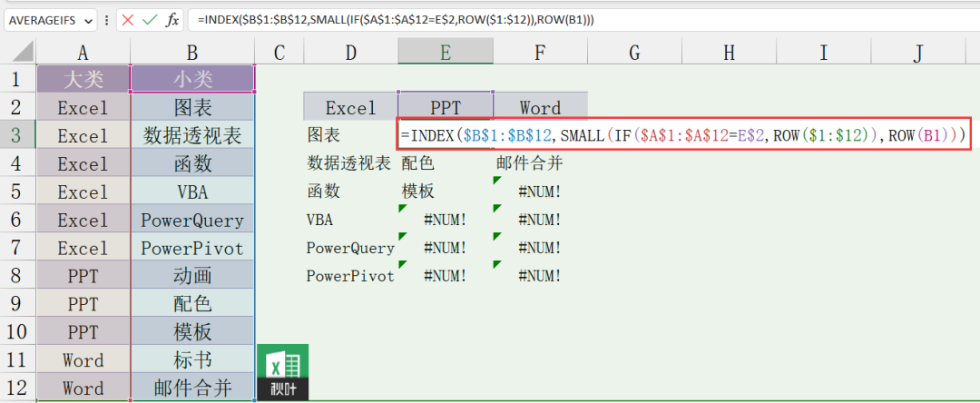980x403 pixels.
Task: Select row 12 header
Action: (18, 388)
